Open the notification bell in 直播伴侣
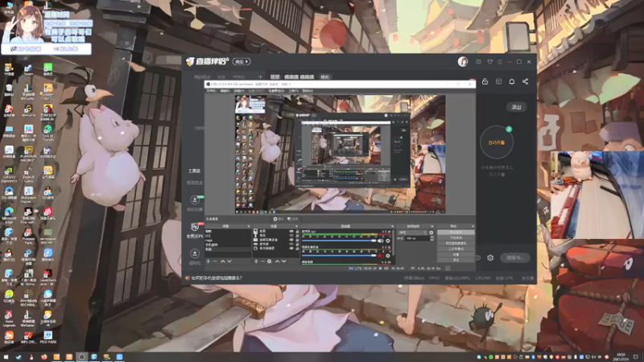Image resolution: width=644 pixels, height=362 pixels. pos(512,81)
